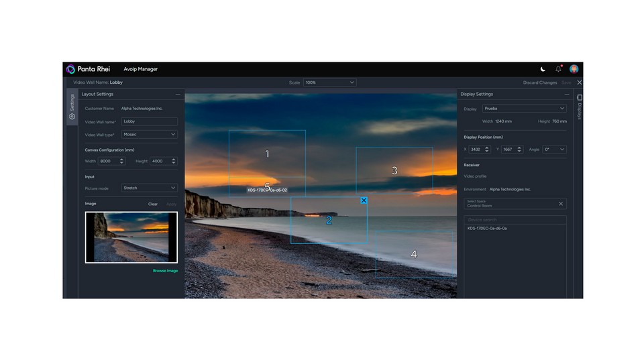The width and height of the screenshot is (644, 362).
Task: Open the Picture mode Stretch dropdown
Action: tap(150, 188)
